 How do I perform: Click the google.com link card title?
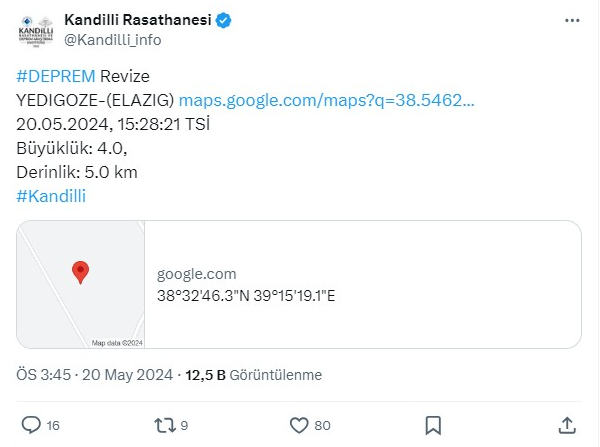(197, 274)
